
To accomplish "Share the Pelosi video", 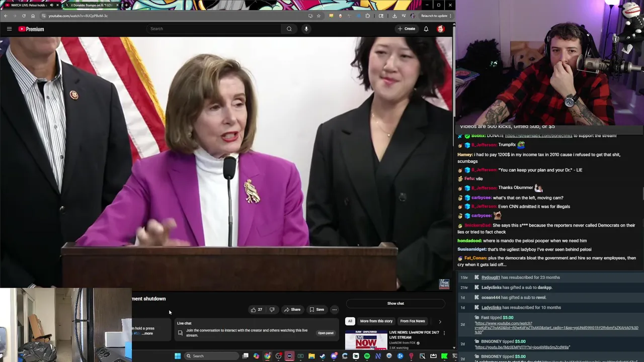I will pos(292,310).
